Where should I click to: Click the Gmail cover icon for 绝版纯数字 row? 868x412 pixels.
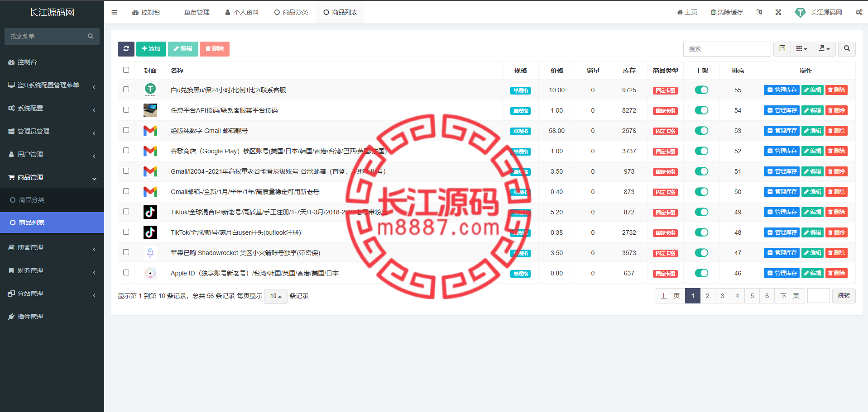click(150, 131)
